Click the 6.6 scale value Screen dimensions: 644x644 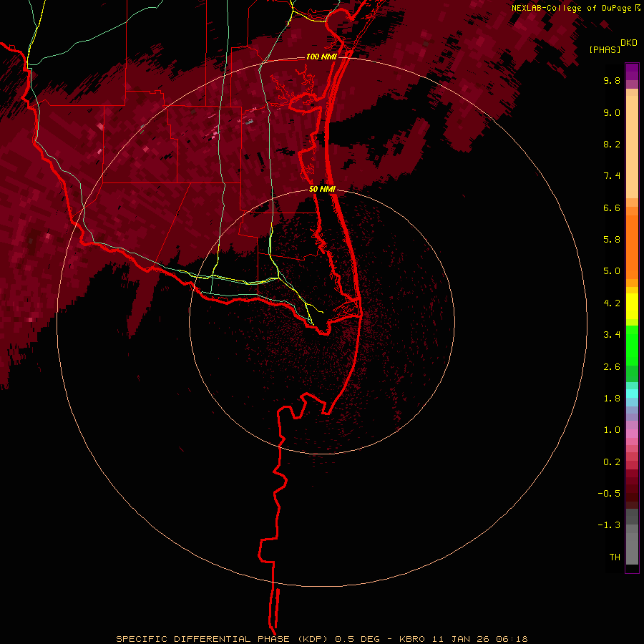[x=612, y=208]
